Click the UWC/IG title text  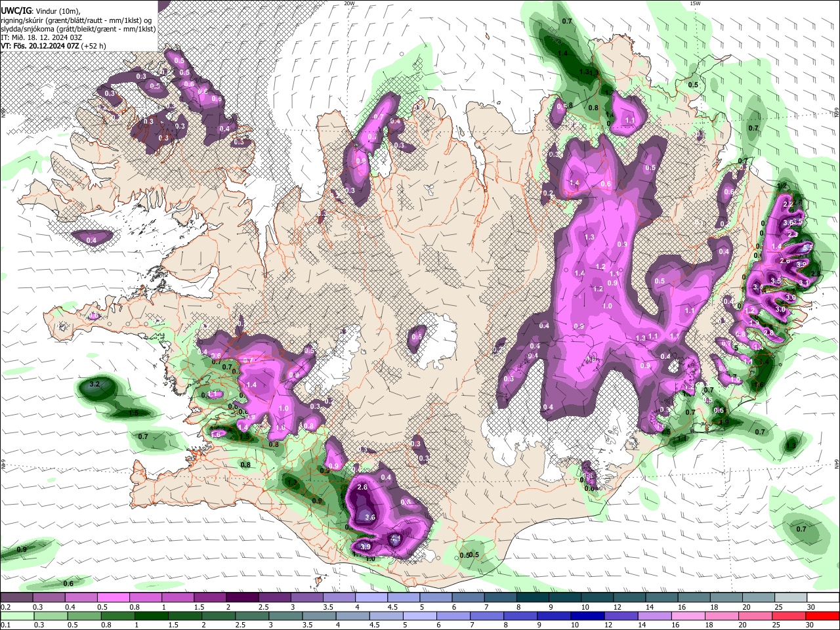[x=16, y=11]
